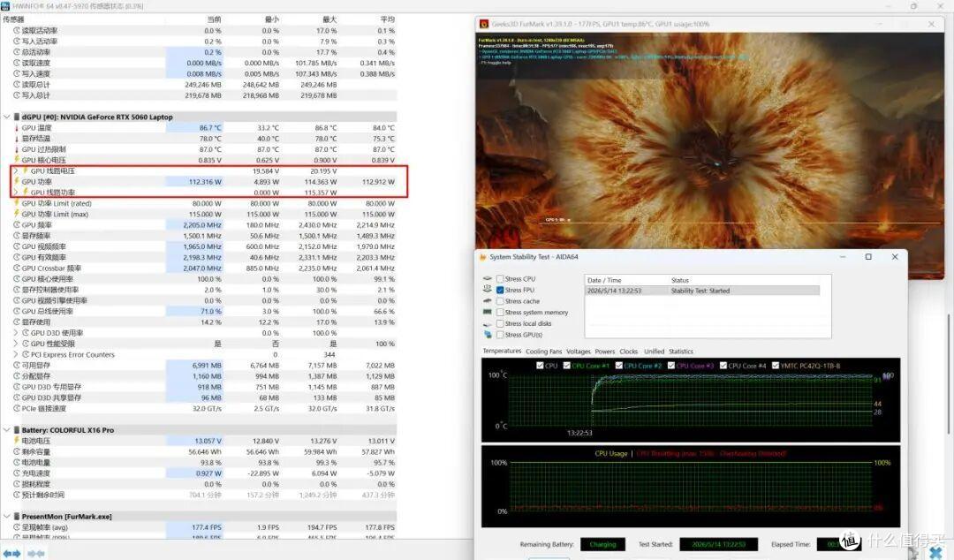Expand the PCI Express Error Counters row
The width and height of the screenshot is (954, 560).
point(16,354)
